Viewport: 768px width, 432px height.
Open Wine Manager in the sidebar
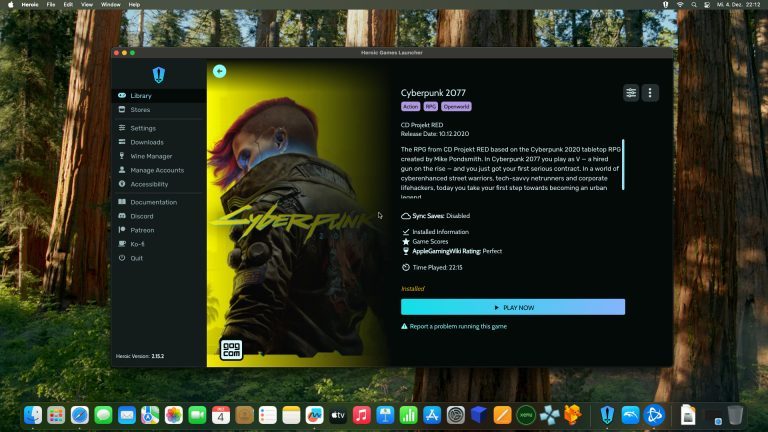click(x=159, y=156)
